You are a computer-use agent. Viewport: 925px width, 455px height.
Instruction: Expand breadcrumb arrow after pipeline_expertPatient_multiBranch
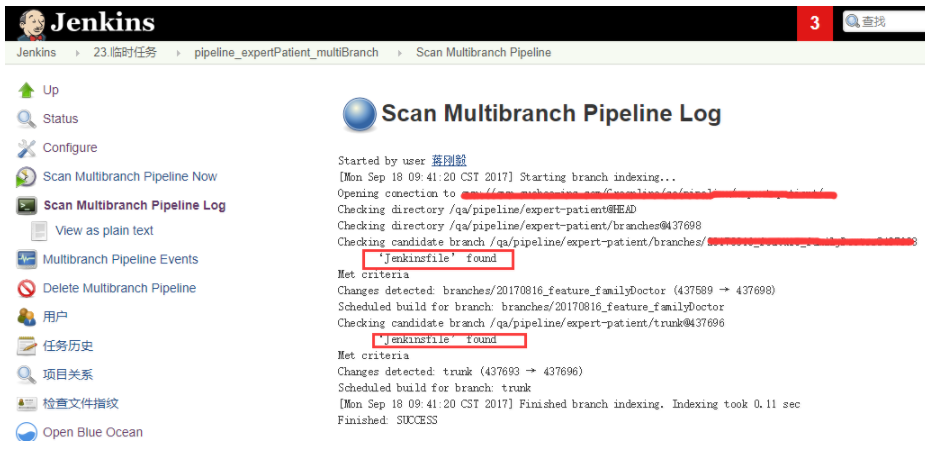click(x=399, y=53)
